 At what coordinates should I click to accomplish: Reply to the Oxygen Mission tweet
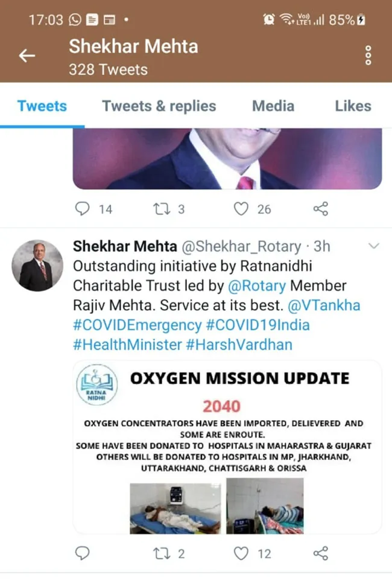[x=82, y=553]
